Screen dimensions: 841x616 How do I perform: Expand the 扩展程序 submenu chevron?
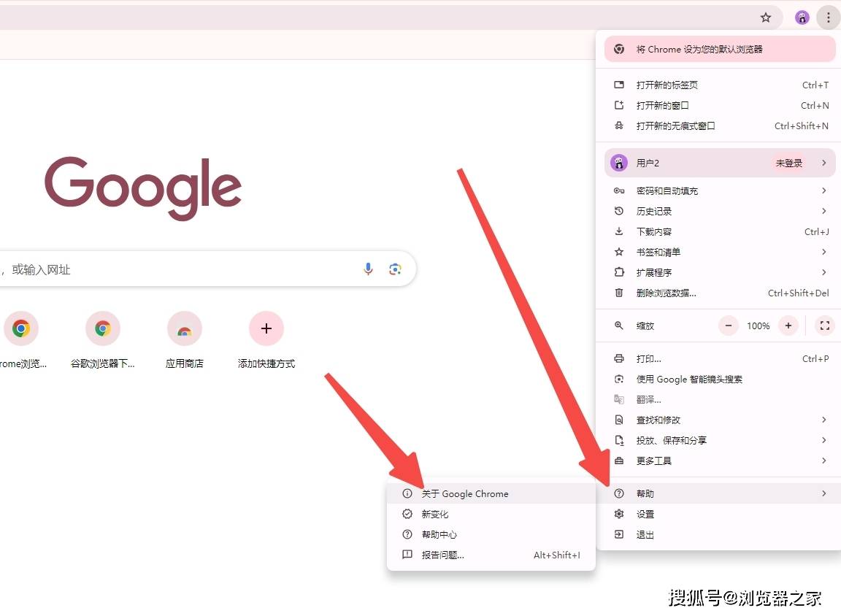823,272
